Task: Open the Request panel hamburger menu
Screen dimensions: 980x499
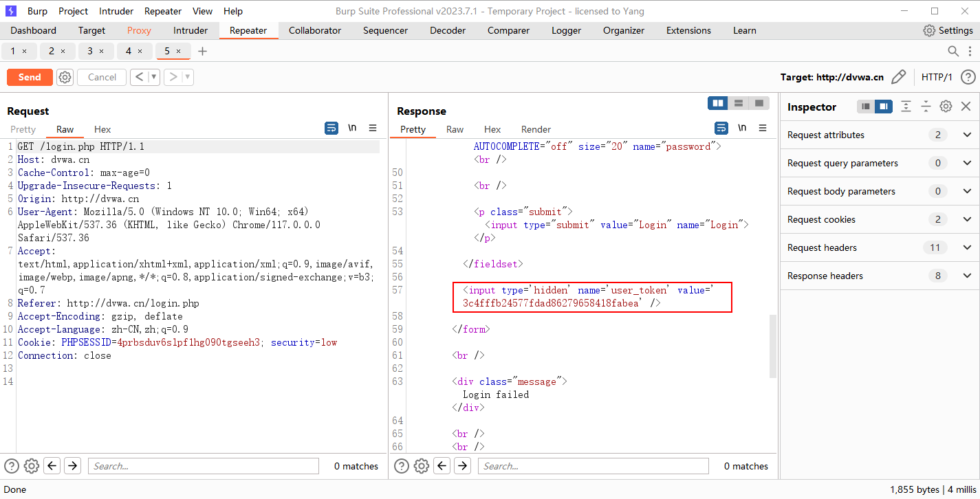Action: coord(373,128)
